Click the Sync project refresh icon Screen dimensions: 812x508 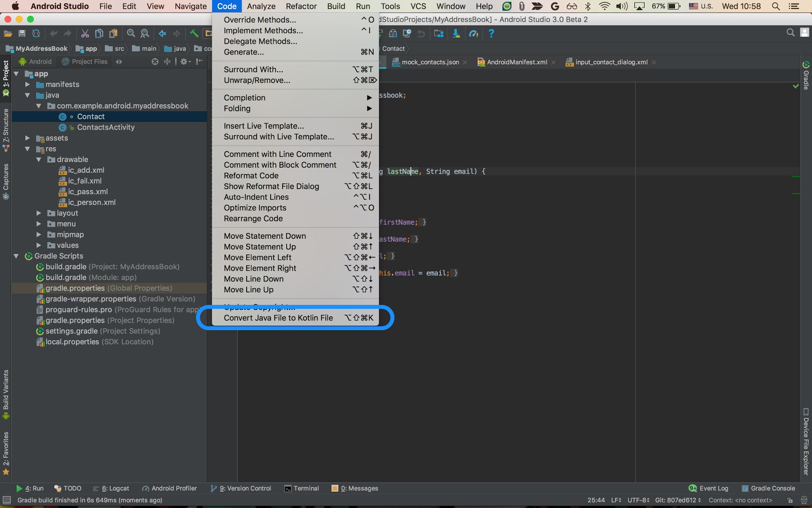36,34
